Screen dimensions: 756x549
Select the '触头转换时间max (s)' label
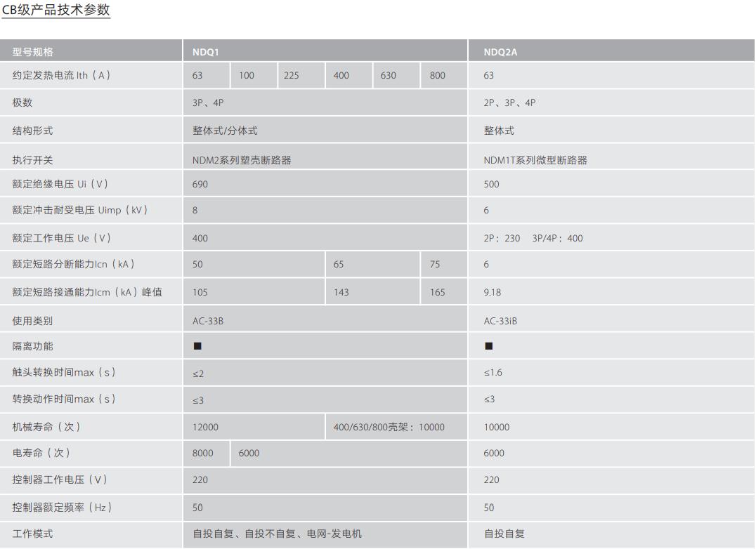[64, 372]
